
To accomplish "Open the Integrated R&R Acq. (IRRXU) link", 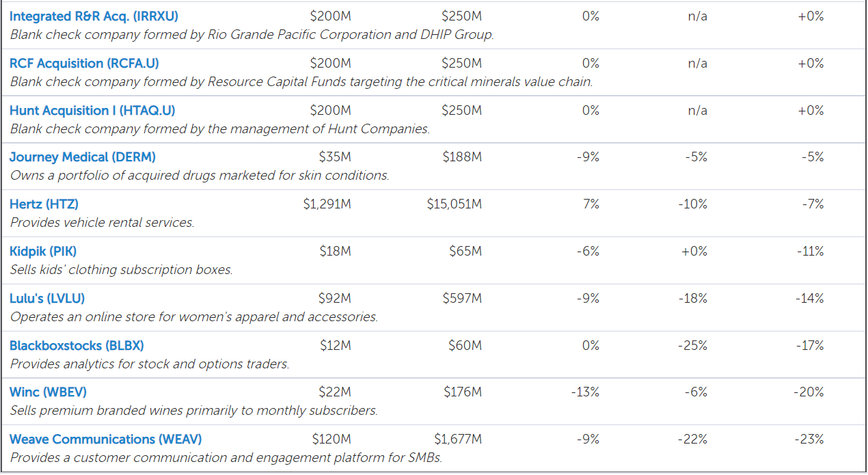I will (x=94, y=16).
